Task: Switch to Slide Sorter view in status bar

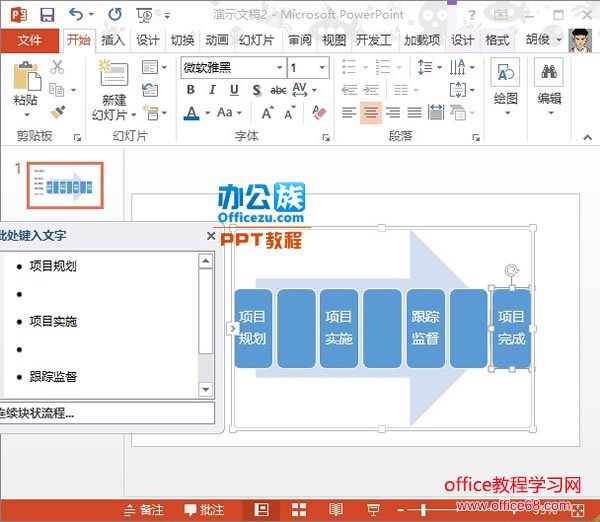Action: click(298, 510)
